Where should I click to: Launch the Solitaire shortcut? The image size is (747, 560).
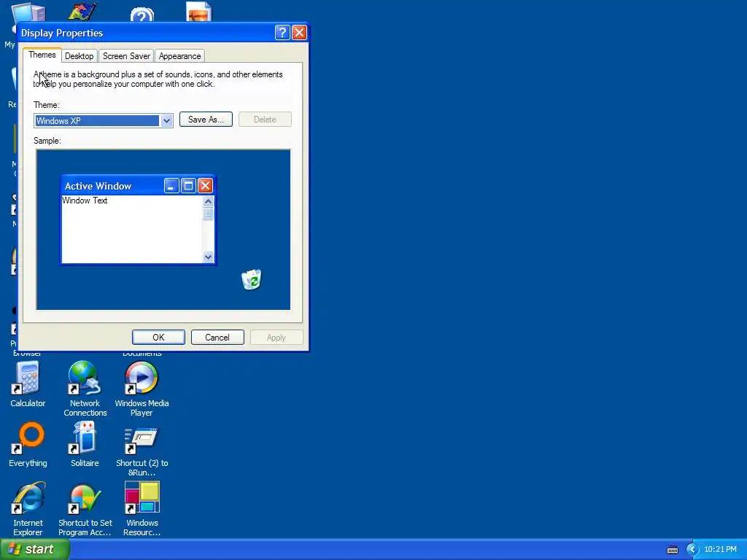coord(85,444)
